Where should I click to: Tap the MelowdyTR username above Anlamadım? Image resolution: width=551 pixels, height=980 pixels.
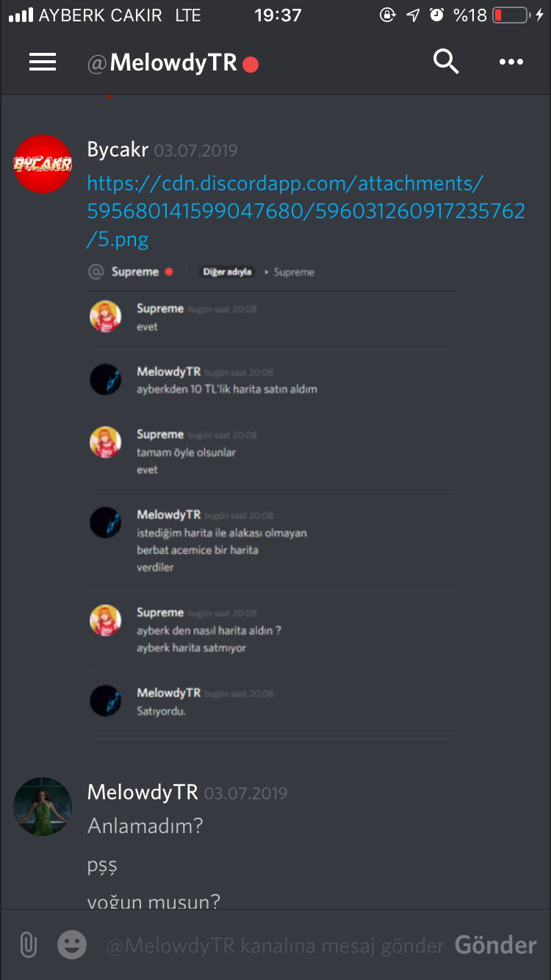click(x=143, y=792)
